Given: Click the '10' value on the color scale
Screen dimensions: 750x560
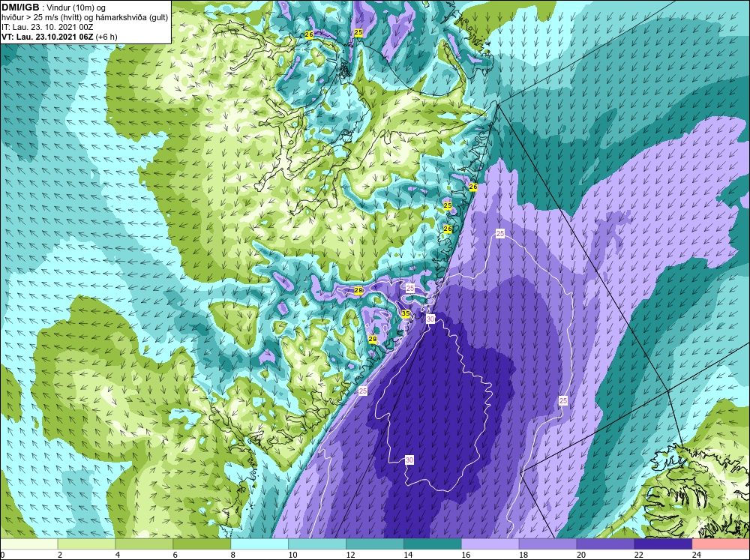Looking at the screenshot, I should point(292,555).
